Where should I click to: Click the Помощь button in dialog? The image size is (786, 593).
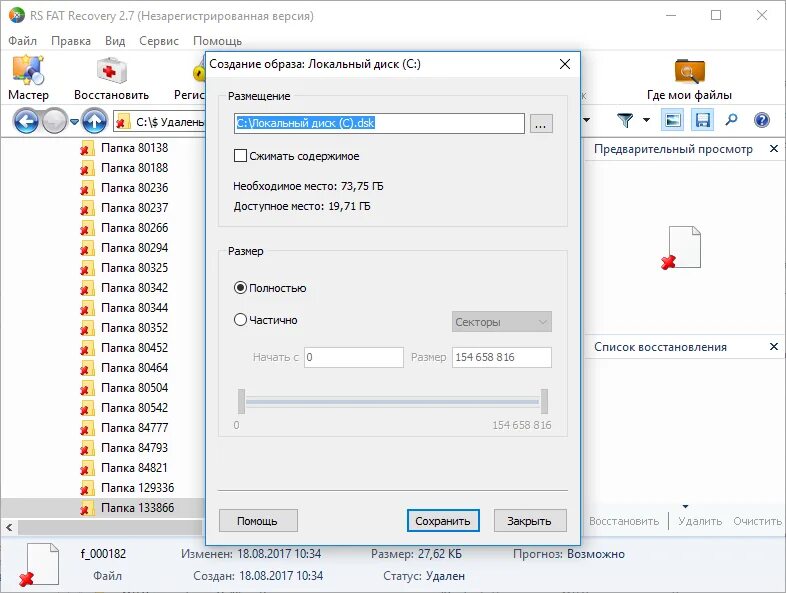click(258, 521)
